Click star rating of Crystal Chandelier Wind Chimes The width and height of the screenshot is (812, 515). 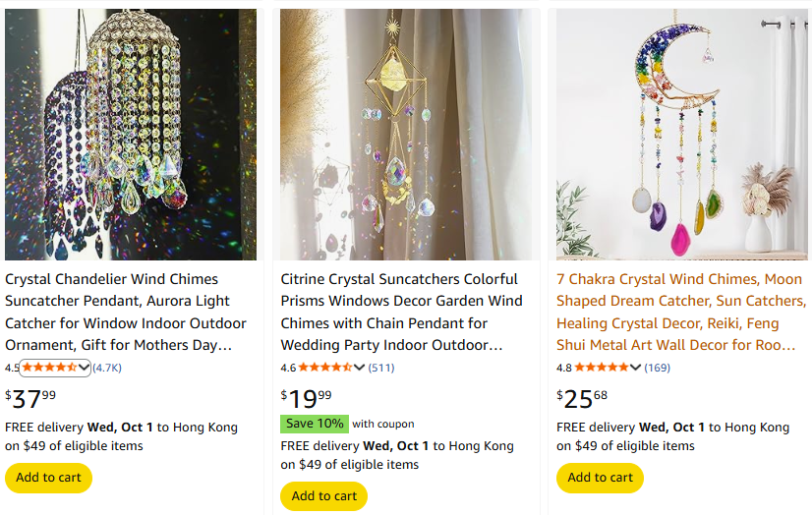[x=49, y=368]
